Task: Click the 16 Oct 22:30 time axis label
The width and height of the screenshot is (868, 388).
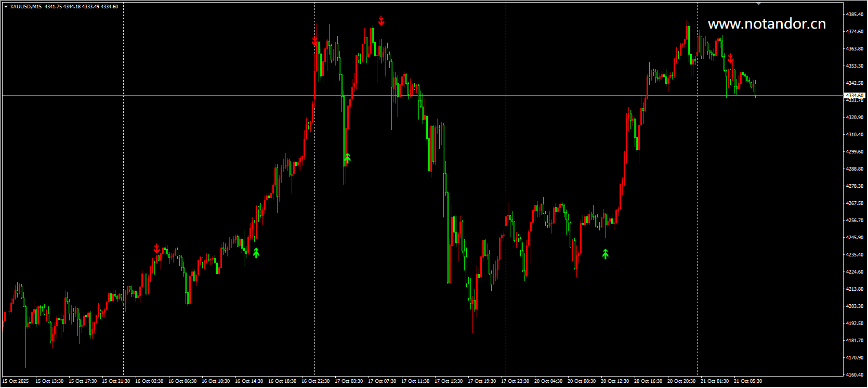Action: point(315,381)
